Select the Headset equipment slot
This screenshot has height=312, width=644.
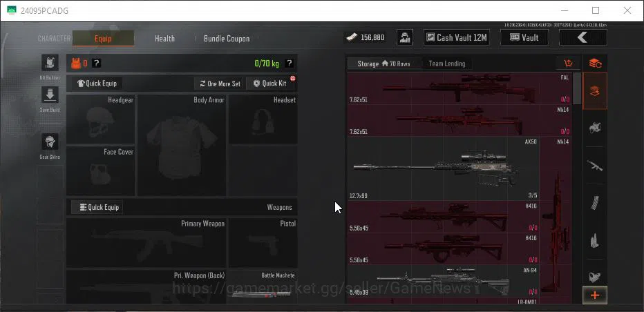(x=263, y=119)
